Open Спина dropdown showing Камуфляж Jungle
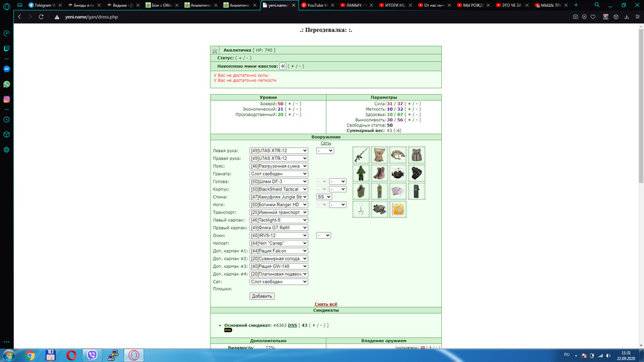This screenshot has width=644, height=362. pos(278,197)
